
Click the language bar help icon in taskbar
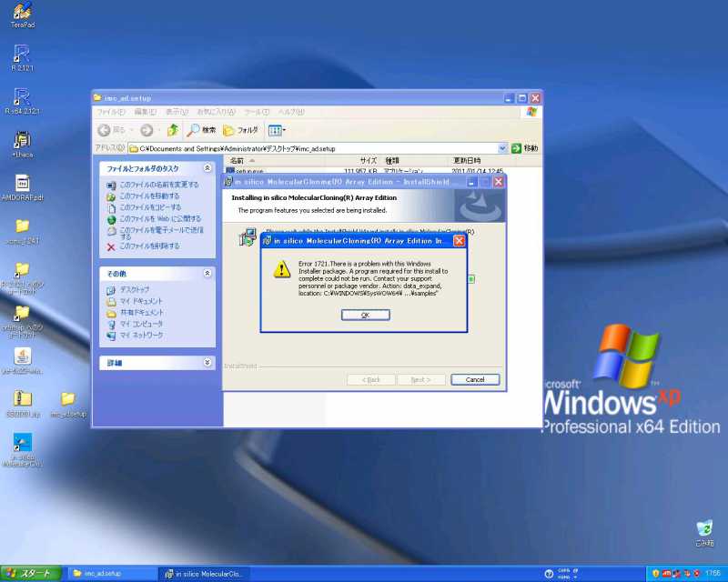[549, 574]
